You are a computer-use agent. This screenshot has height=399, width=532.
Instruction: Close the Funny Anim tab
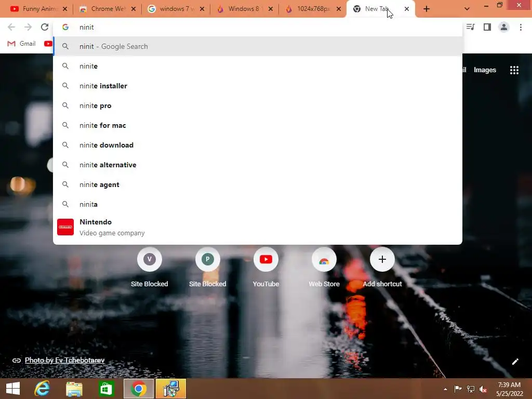click(65, 9)
